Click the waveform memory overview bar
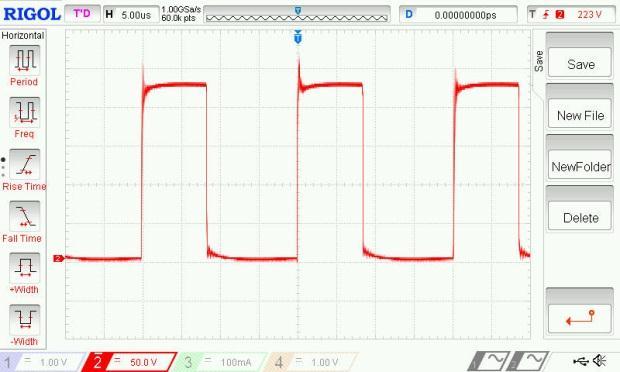This screenshot has height=372, width=620. pyautogui.click(x=297, y=14)
